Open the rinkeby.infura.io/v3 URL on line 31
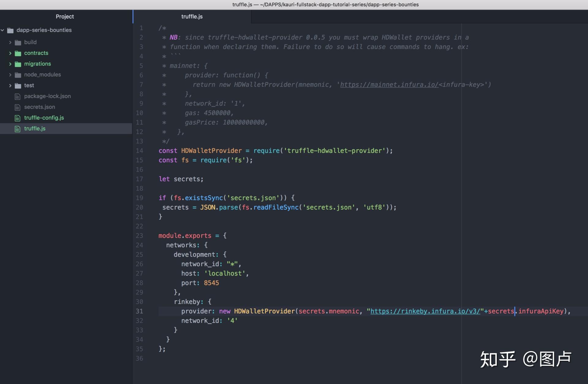This screenshot has width=588, height=384. (x=425, y=311)
